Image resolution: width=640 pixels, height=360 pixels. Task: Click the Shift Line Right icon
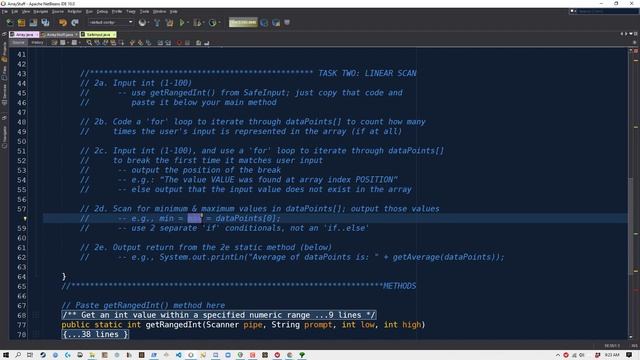[x=168, y=42]
